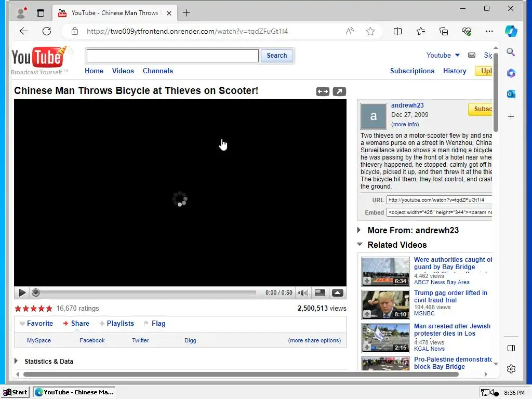Click the up-arrow menu icon in player controls
Image resolution: width=532 pixels, height=399 pixels.
(338, 293)
